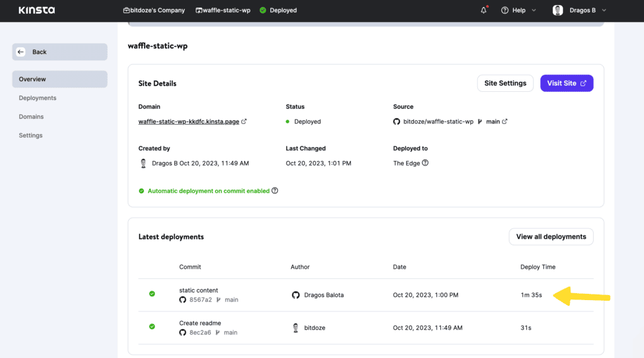Screen dimensions: 644x358
Task: Click the branch icon next to main in Source
Action: pos(480,121)
